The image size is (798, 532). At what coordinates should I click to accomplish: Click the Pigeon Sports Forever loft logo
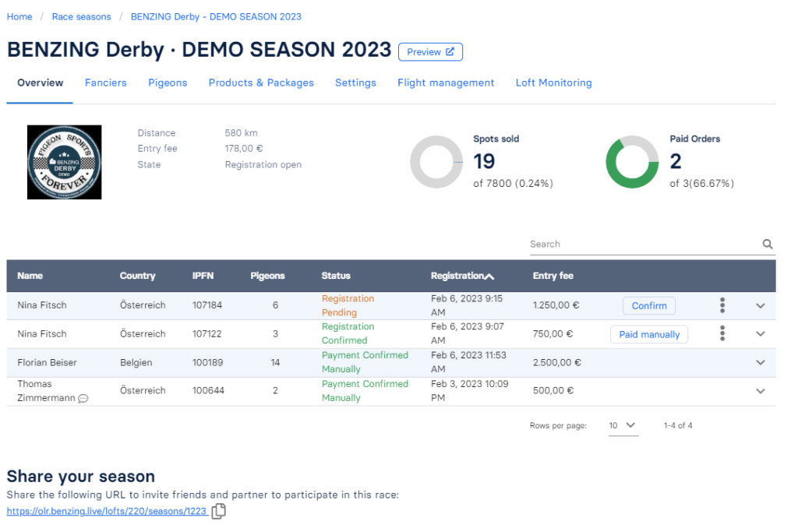[65, 162]
